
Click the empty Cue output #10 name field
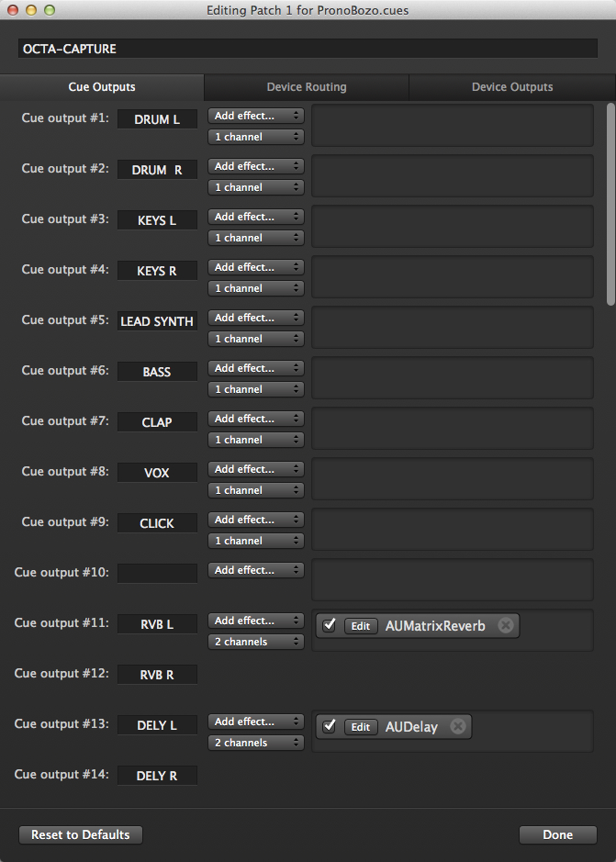[157, 573]
